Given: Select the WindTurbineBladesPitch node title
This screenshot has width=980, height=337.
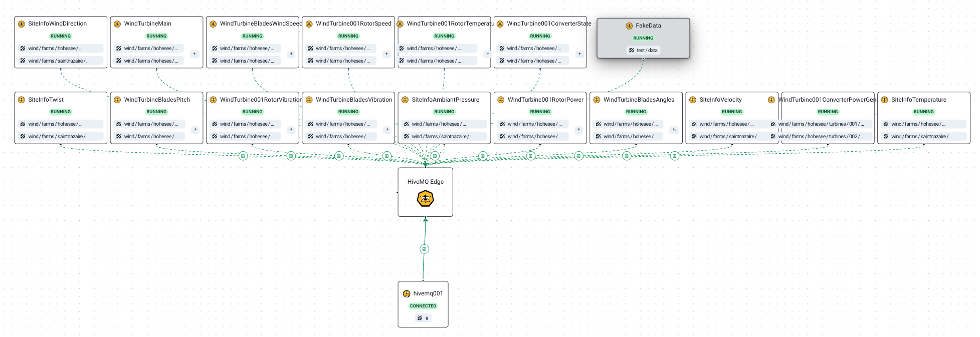Looking at the screenshot, I should pyautogui.click(x=157, y=100).
